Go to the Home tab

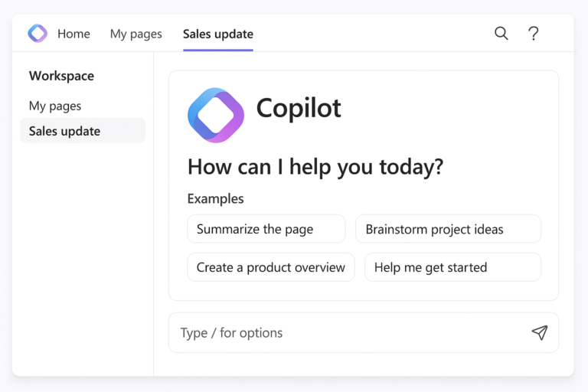(x=73, y=34)
